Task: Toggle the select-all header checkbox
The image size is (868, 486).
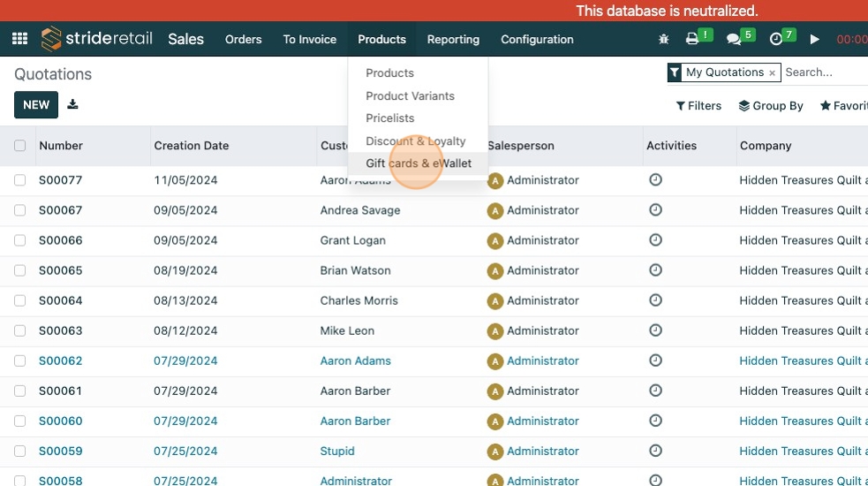Action: 19,146
